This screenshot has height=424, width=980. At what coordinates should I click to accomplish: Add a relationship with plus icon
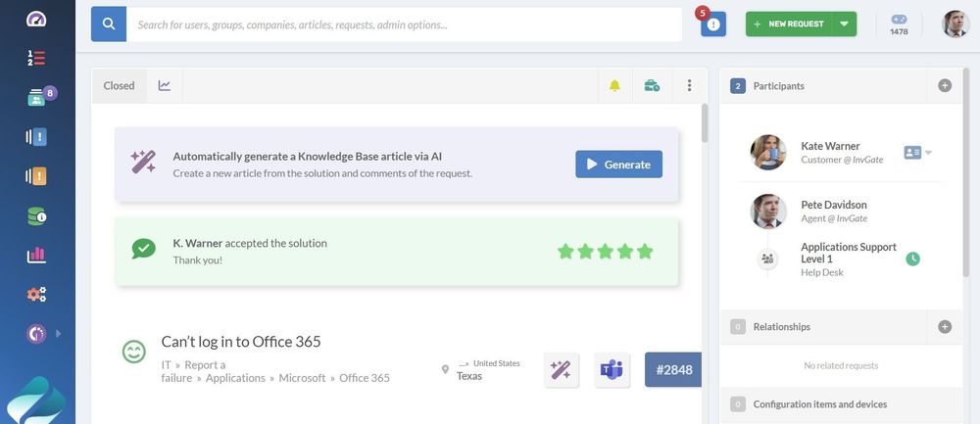coord(945,327)
